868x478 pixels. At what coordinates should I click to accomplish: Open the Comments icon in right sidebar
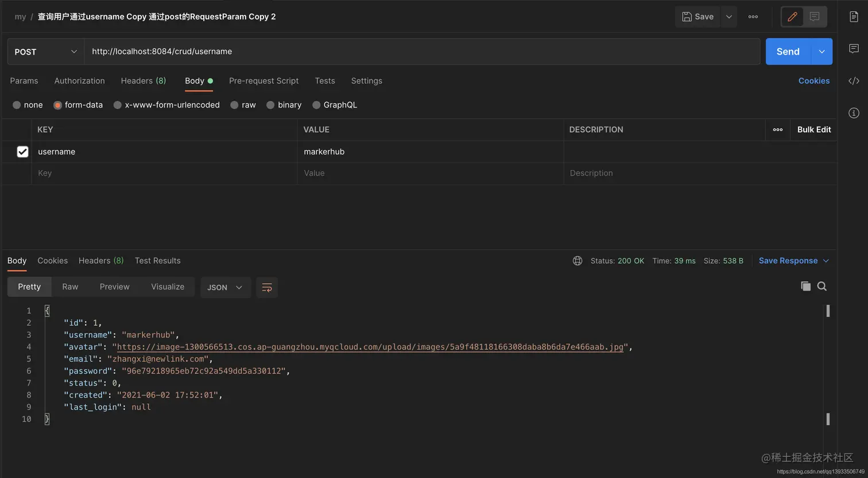pyautogui.click(x=854, y=49)
